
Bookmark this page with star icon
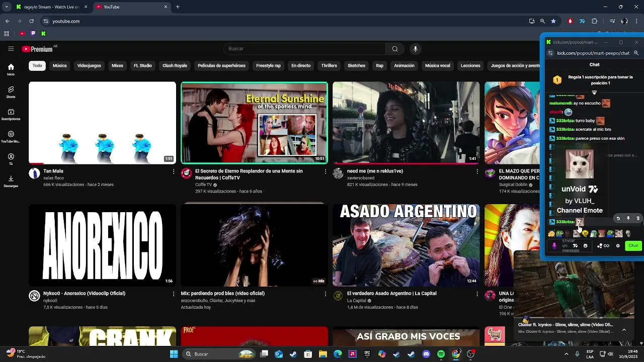(553, 21)
